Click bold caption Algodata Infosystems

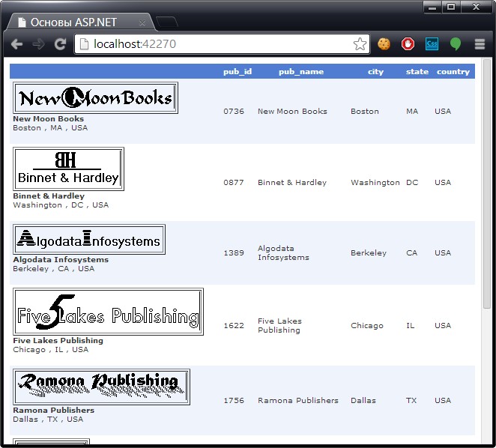(61, 259)
